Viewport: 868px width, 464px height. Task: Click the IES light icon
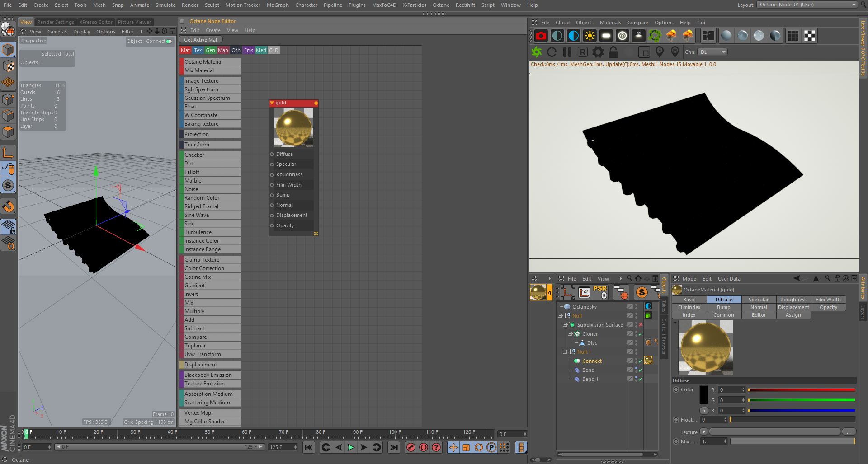pyautogui.click(x=638, y=36)
